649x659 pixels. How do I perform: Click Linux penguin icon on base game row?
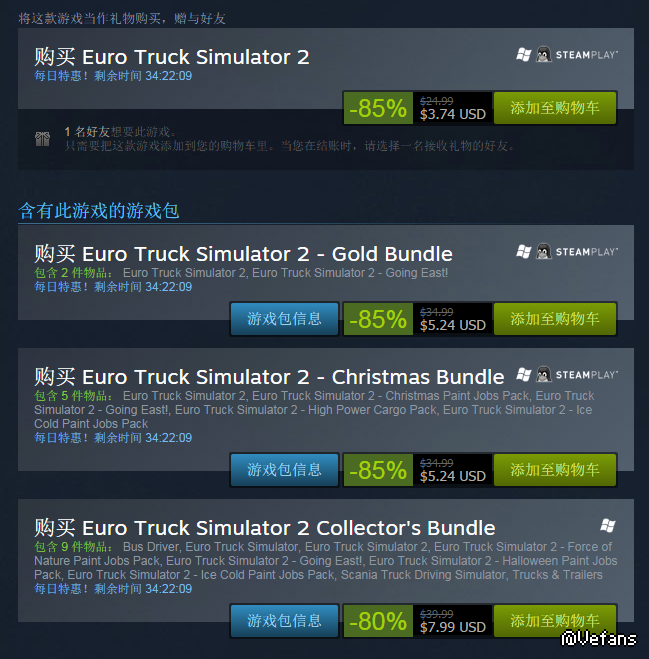tap(543, 55)
